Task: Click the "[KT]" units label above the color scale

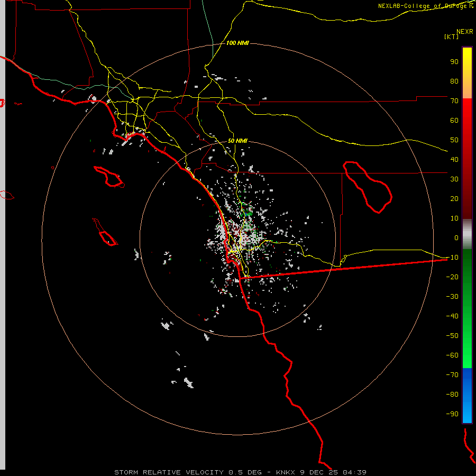Action: pos(451,36)
